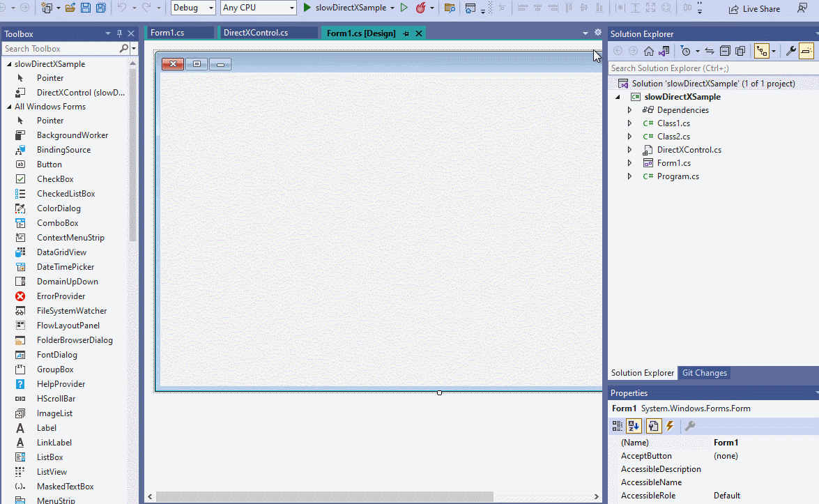Expand the Dependencies node
Viewport: 819px width, 504px height.
(629, 109)
